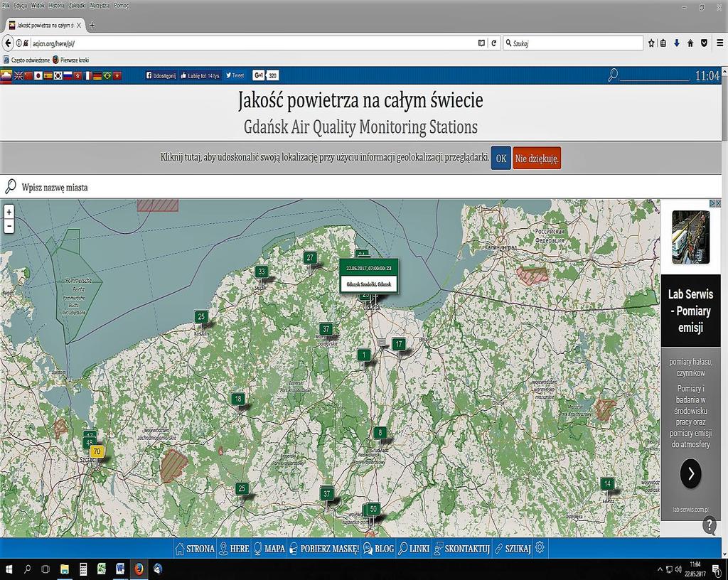Select the South Korean flag language
Screen dimensions: 728x580
coord(58,75)
